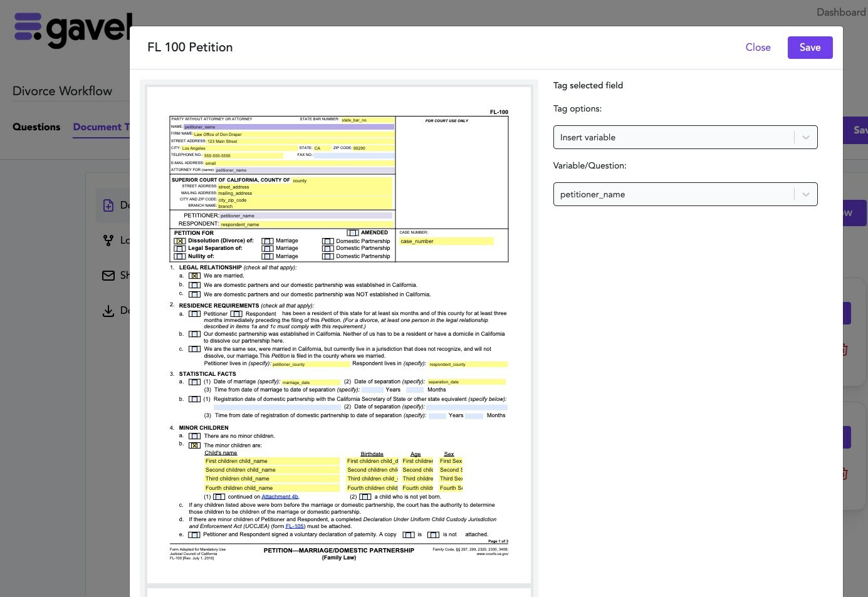868x597 pixels.
Task: Select the 'Fourth children child_name' field
Action: [272, 488]
